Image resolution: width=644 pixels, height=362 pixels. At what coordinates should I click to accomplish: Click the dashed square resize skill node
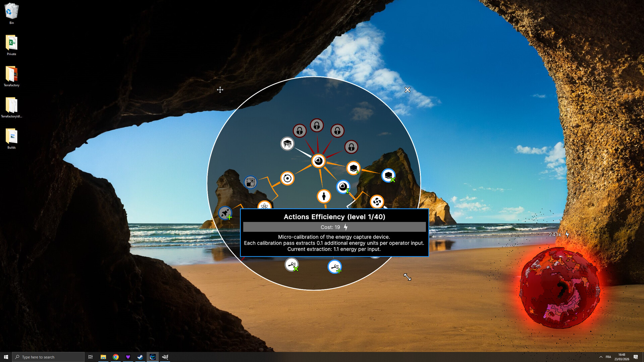(x=250, y=182)
